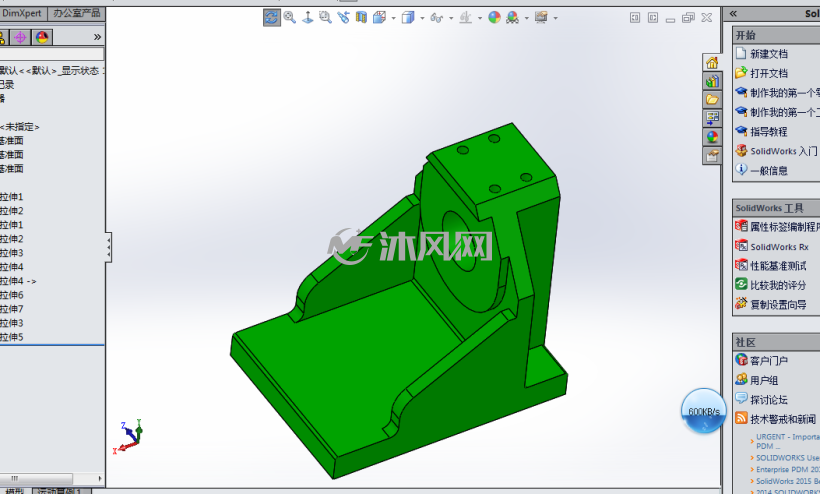This screenshot has height=494, width=820.
Task: Open the File Explorer folder tab
Action: tap(712, 99)
